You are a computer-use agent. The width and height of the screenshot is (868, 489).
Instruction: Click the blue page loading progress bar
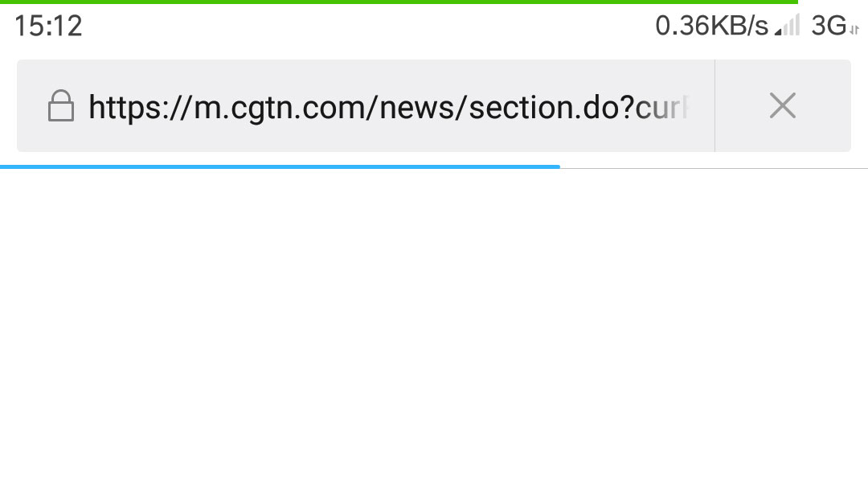(x=280, y=166)
